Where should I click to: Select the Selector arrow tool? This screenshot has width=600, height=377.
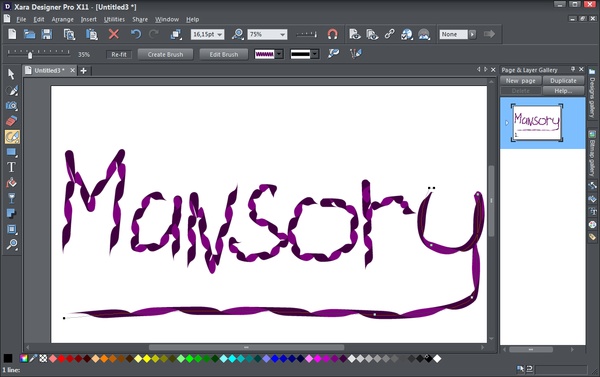pyautogui.click(x=11, y=74)
